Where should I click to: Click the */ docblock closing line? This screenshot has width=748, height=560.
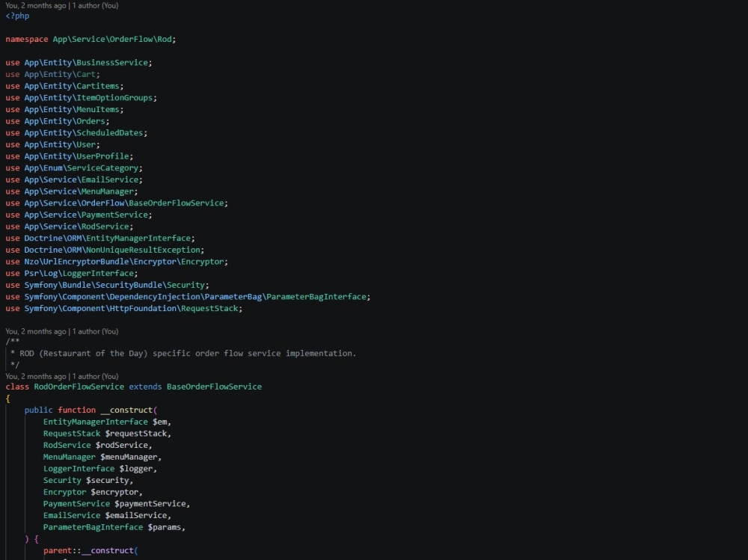[x=15, y=365]
